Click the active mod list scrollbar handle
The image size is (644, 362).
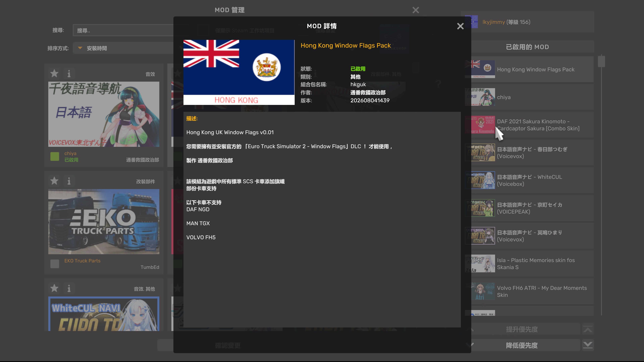click(x=601, y=62)
